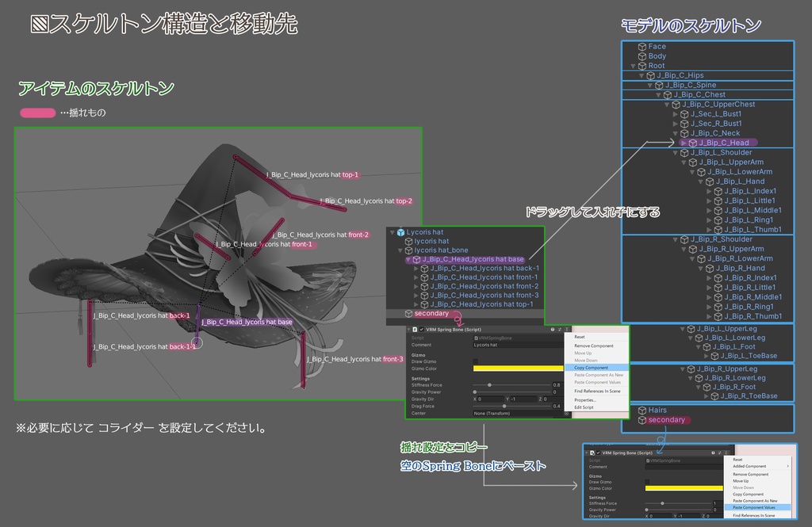This screenshot has width=812, height=527.
Task: Click the prefab cube icon beside Lycoris hat
Action: tap(400, 232)
